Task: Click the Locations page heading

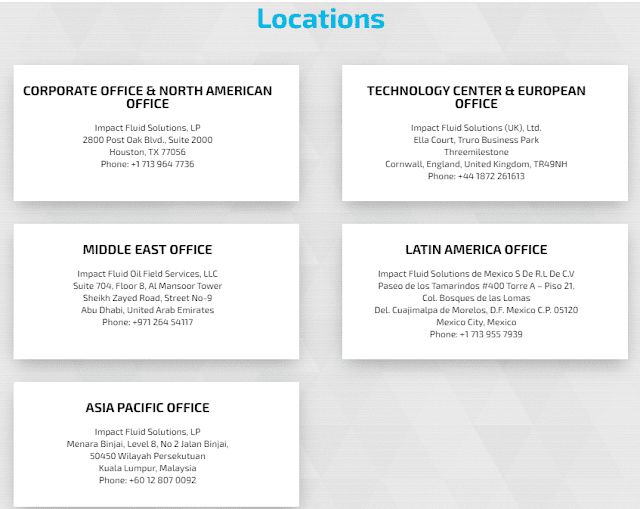Action: pos(320,18)
